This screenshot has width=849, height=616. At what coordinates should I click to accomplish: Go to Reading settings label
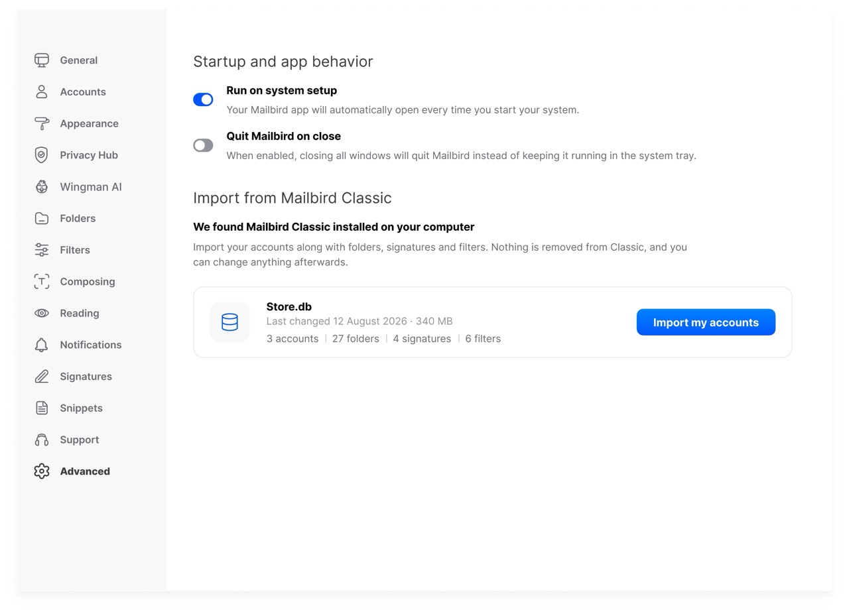pos(80,313)
